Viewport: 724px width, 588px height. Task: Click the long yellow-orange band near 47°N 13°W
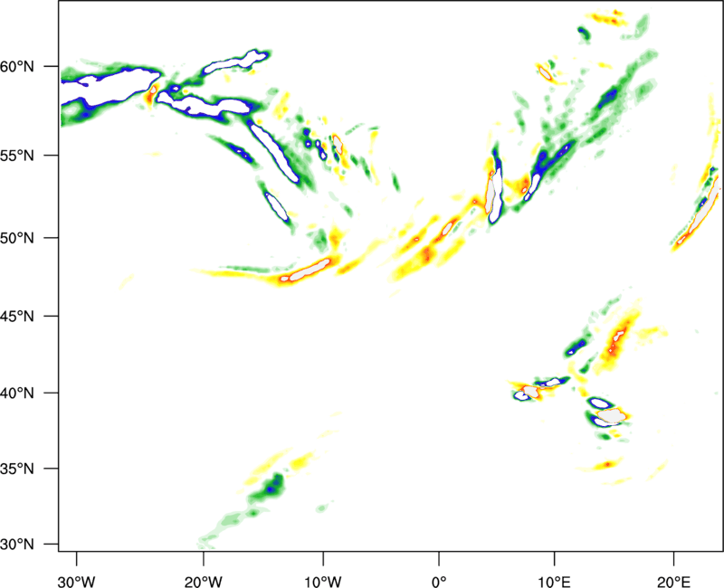click(x=299, y=271)
